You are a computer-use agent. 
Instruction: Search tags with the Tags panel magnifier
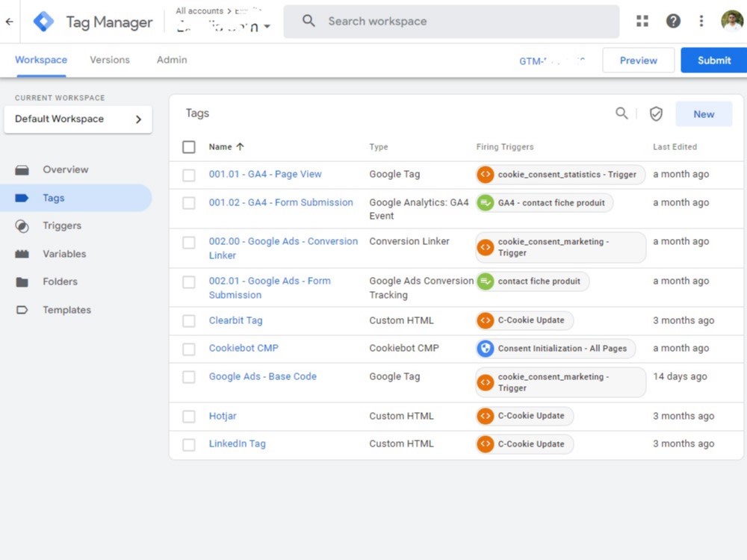tap(622, 113)
